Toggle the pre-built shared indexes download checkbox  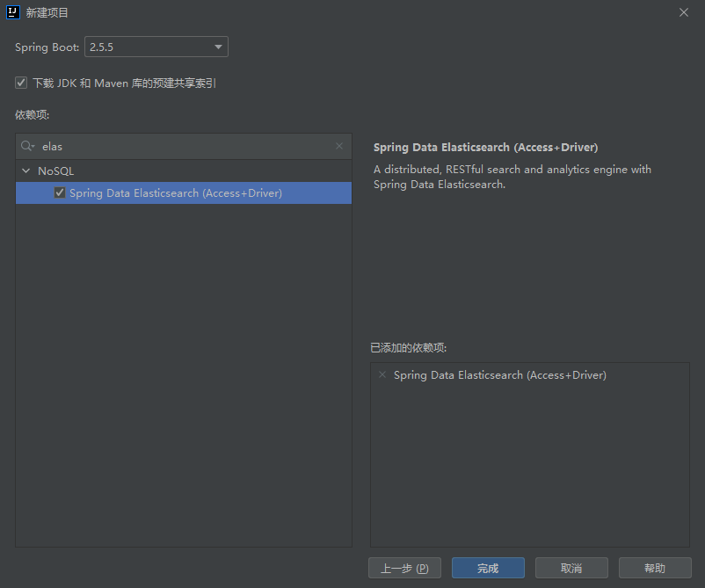(x=21, y=83)
